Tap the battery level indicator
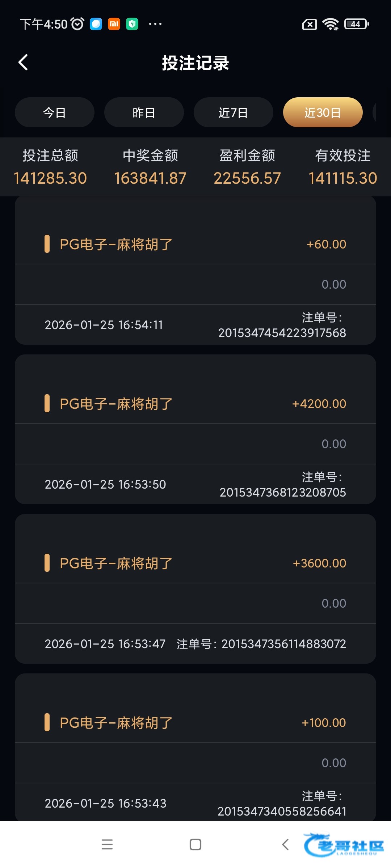This screenshot has width=391, height=868. tap(356, 24)
